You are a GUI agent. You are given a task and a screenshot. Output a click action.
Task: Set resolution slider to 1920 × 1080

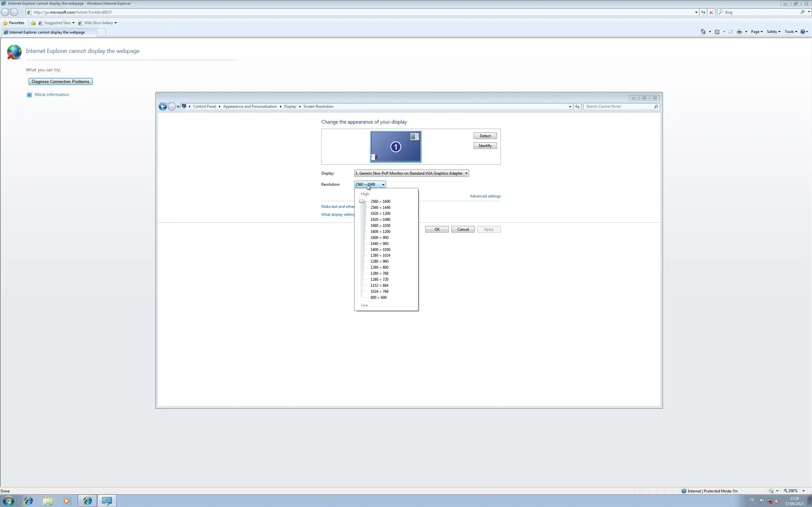[x=380, y=220]
